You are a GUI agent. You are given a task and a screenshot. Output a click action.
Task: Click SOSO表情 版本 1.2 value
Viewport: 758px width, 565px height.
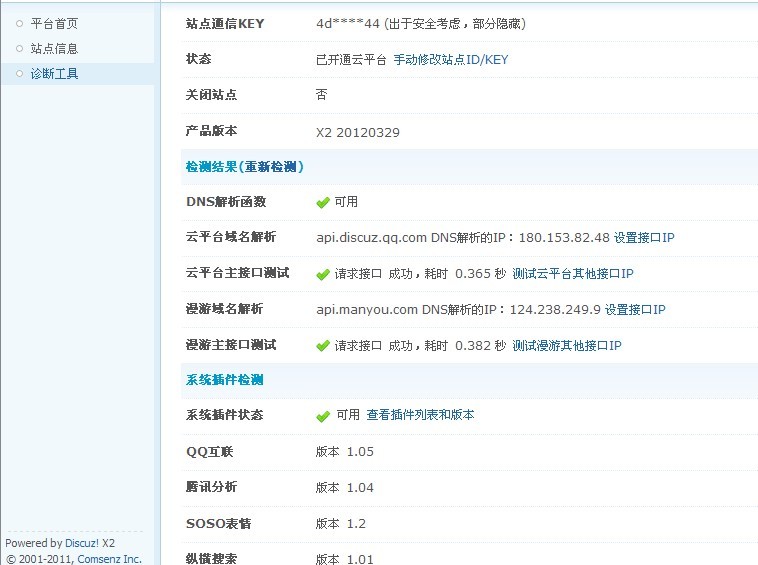point(341,523)
